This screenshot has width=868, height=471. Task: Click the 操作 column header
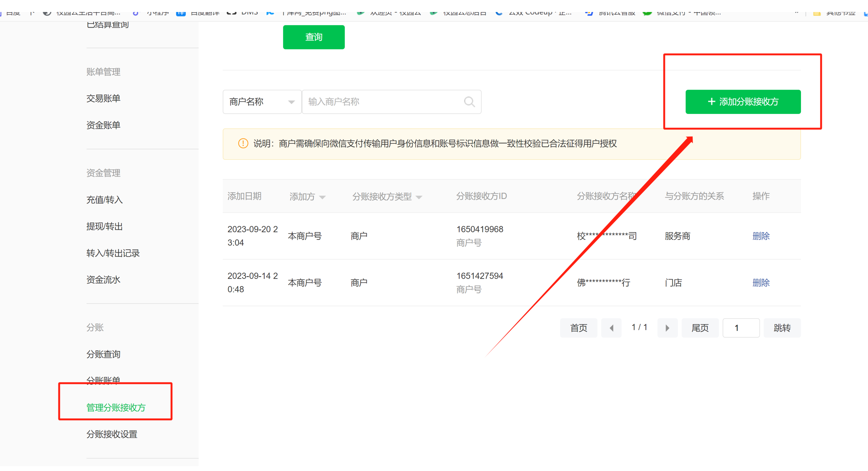coord(761,196)
